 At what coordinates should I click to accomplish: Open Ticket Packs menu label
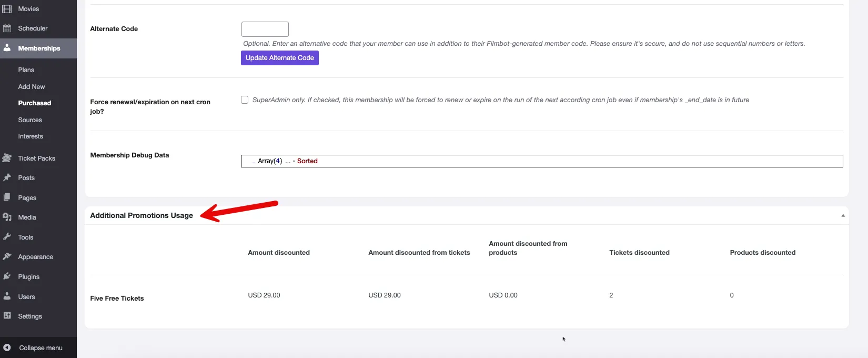point(36,158)
